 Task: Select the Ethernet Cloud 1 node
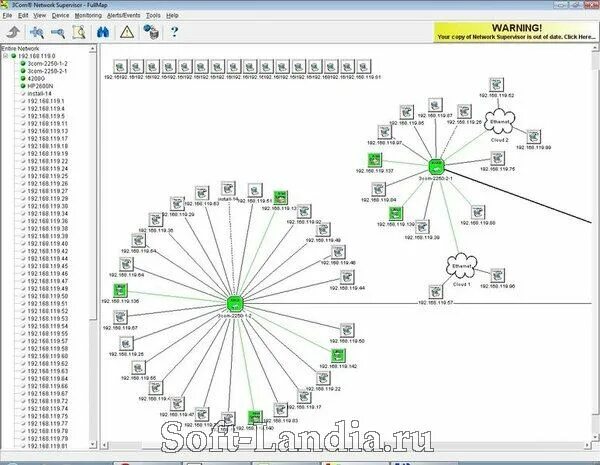tap(461, 266)
